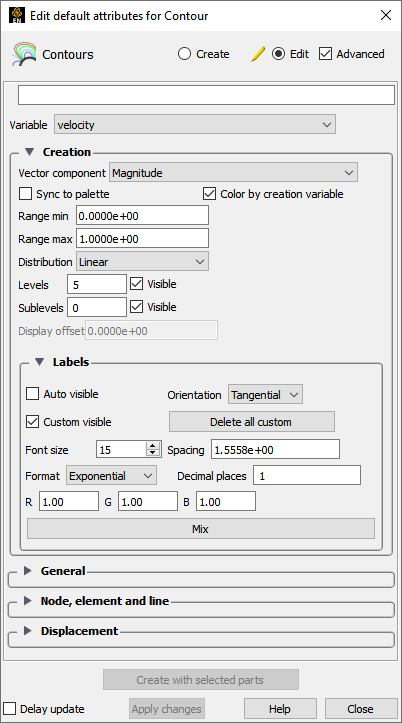Disable the Advanced checkbox
Image resolution: width=402 pixels, height=723 pixels.
coord(325,54)
